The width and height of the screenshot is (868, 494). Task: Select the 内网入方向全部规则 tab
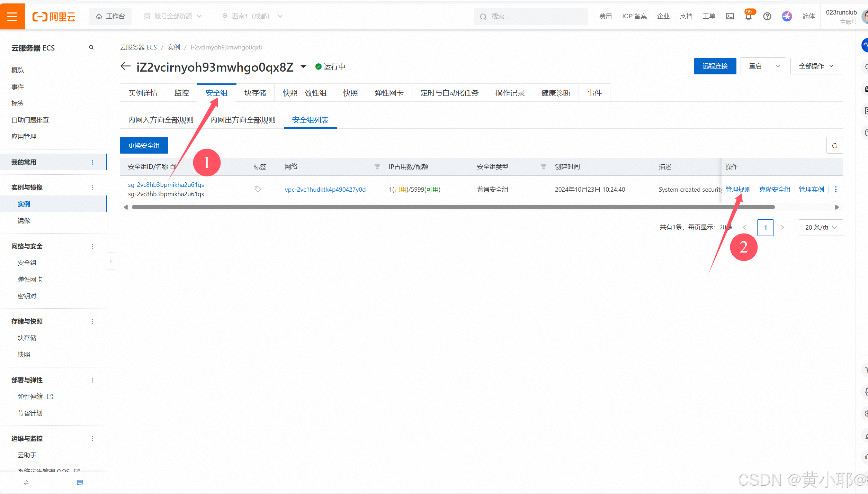[x=161, y=120]
